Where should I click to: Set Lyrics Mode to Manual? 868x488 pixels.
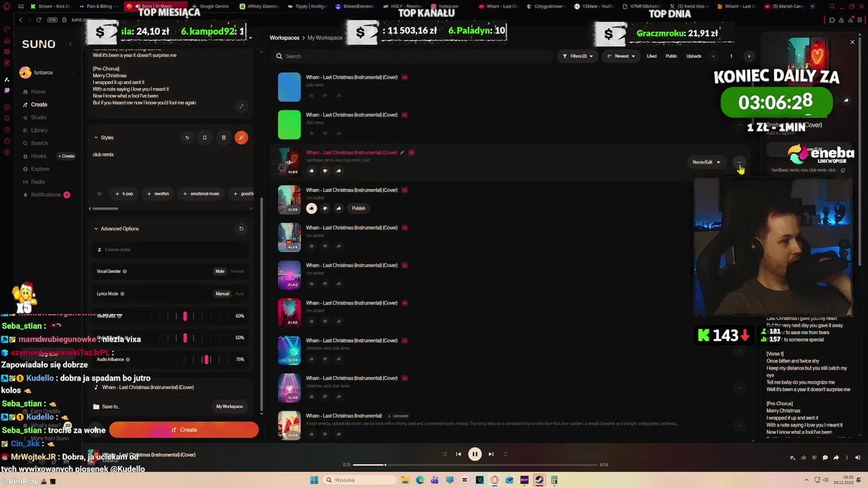222,293
